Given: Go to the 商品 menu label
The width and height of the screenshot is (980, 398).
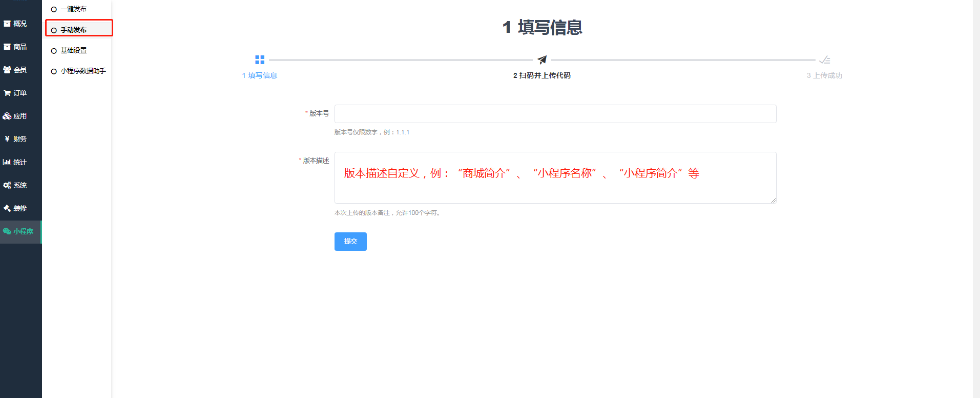Looking at the screenshot, I should click(20, 47).
